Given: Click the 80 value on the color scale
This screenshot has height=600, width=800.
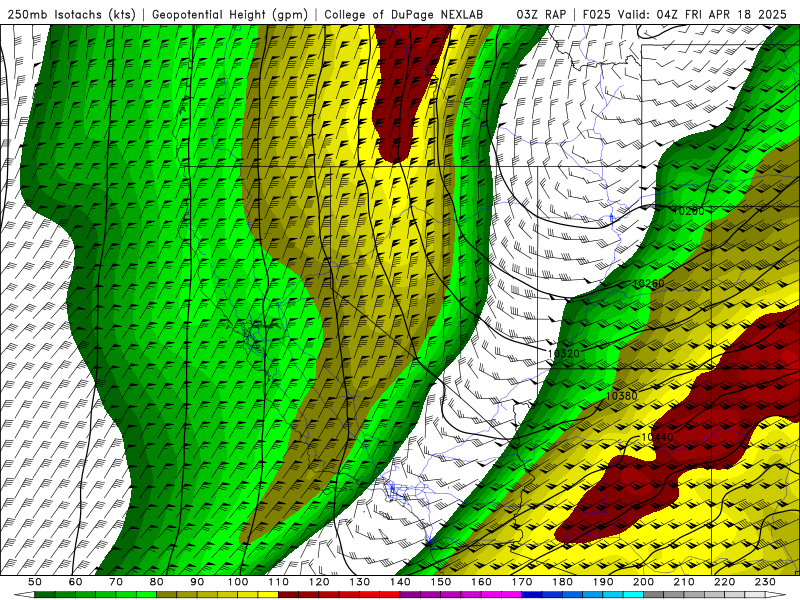Looking at the screenshot, I should pos(157,582).
